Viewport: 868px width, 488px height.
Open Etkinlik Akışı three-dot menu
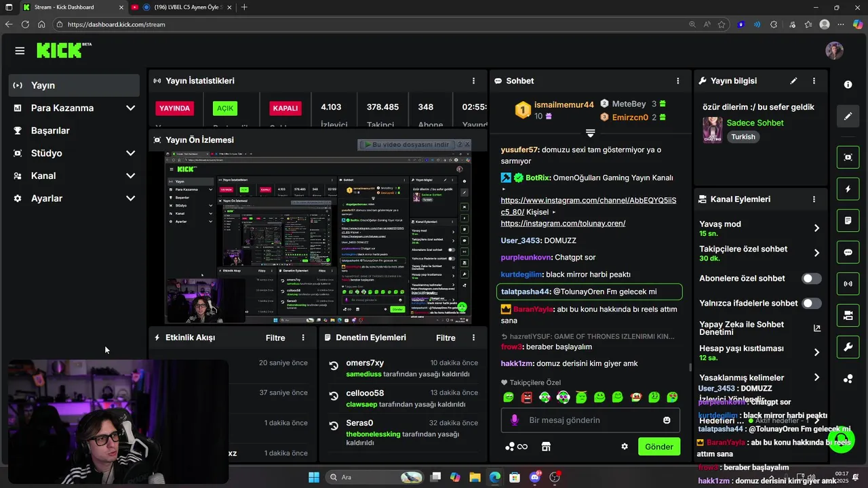click(303, 338)
